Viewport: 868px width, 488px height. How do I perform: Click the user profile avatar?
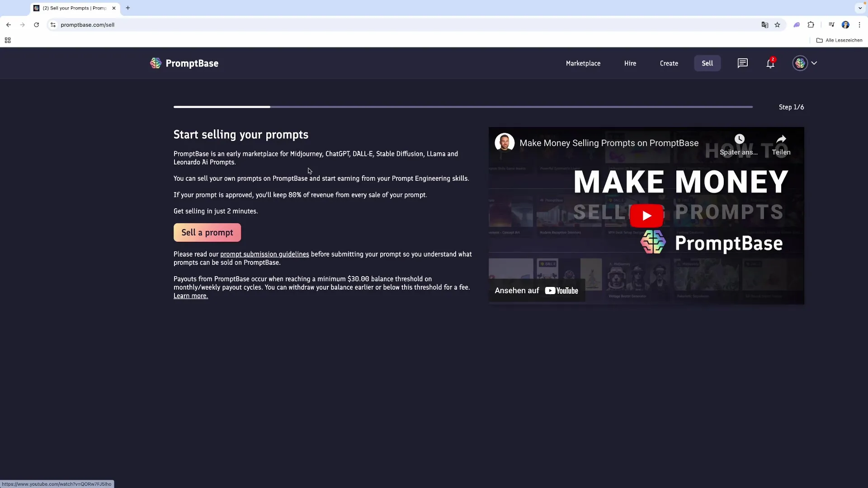[x=800, y=63]
